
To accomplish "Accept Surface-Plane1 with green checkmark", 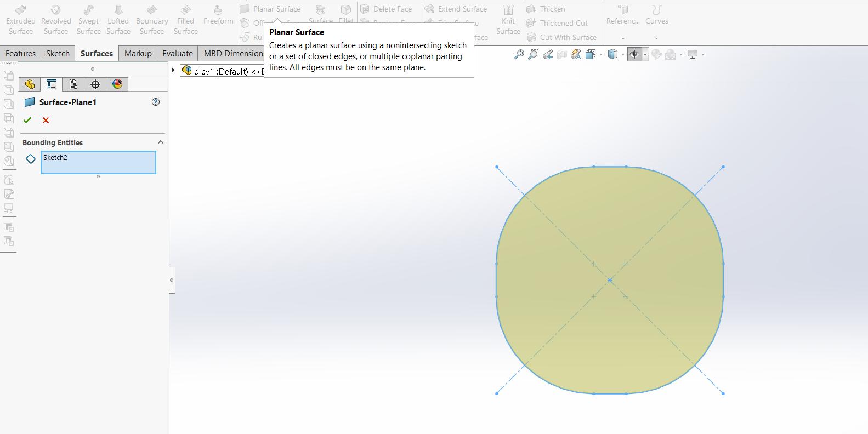I will pos(27,120).
